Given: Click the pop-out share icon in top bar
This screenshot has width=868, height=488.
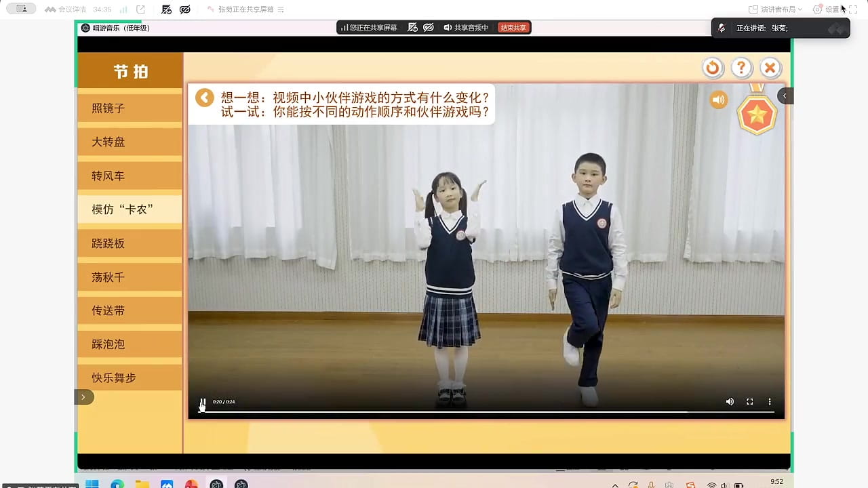Looking at the screenshot, I should coord(140,9).
